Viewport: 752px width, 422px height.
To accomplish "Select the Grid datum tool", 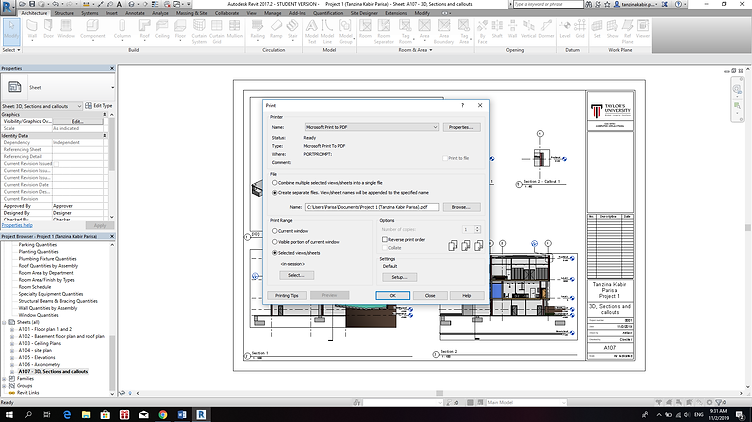I will click(x=580, y=30).
